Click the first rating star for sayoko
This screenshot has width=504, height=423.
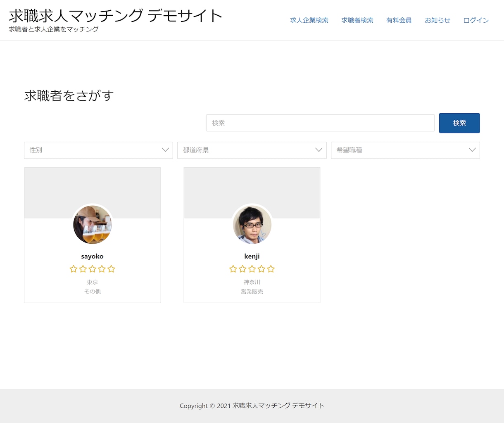pos(74,269)
